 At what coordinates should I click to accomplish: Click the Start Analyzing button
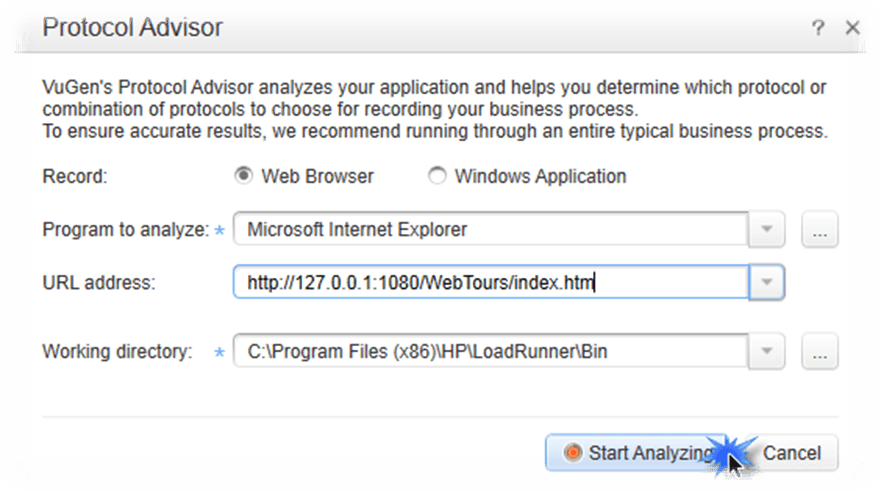tap(636, 452)
